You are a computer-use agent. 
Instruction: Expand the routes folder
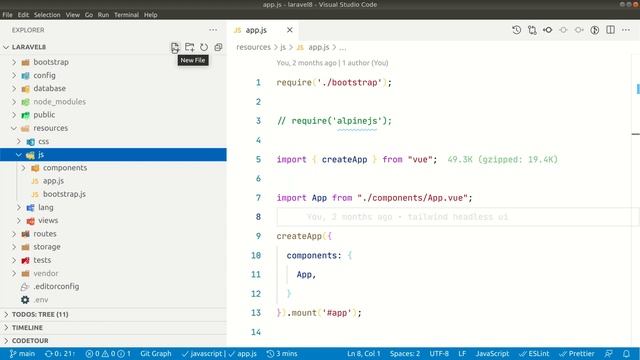tap(113, 234)
